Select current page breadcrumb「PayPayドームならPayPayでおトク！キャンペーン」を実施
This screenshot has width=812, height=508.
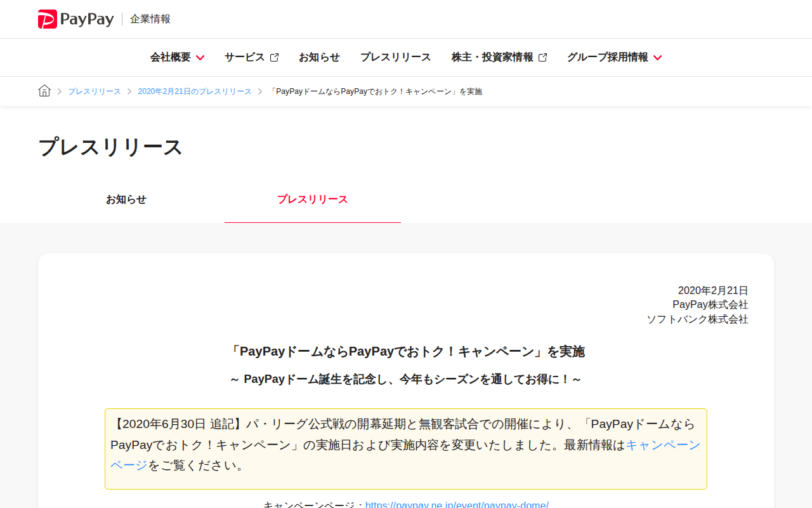coord(376,91)
